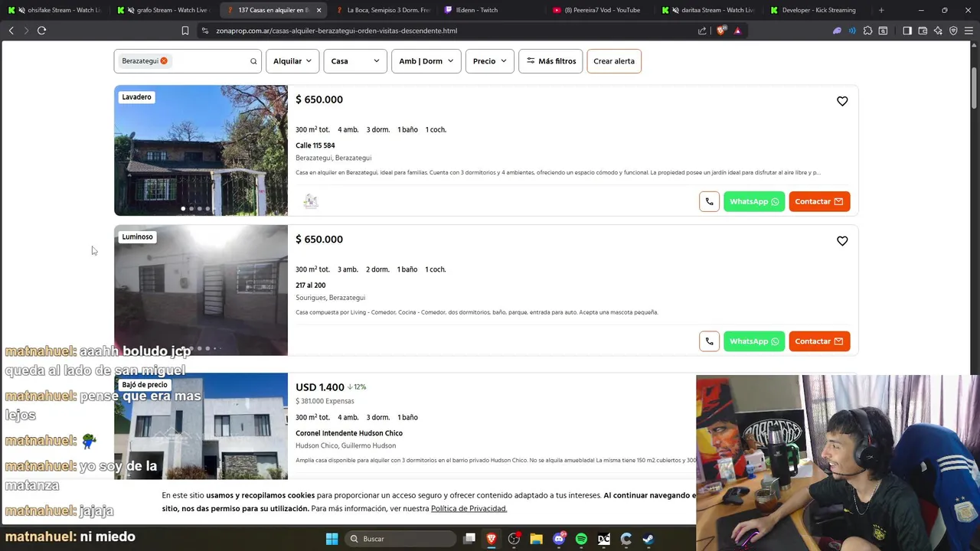The width and height of the screenshot is (980, 551).
Task: Open the Casa property type dropdown
Action: (x=355, y=61)
